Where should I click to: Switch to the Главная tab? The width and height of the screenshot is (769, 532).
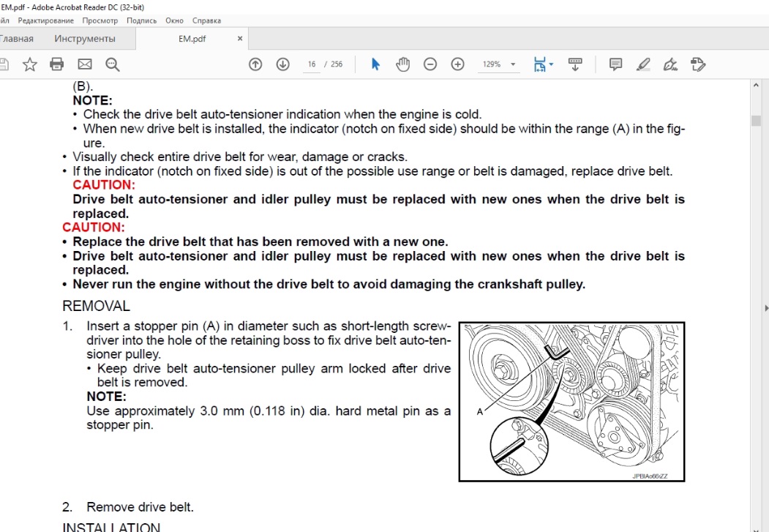click(17, 39)
